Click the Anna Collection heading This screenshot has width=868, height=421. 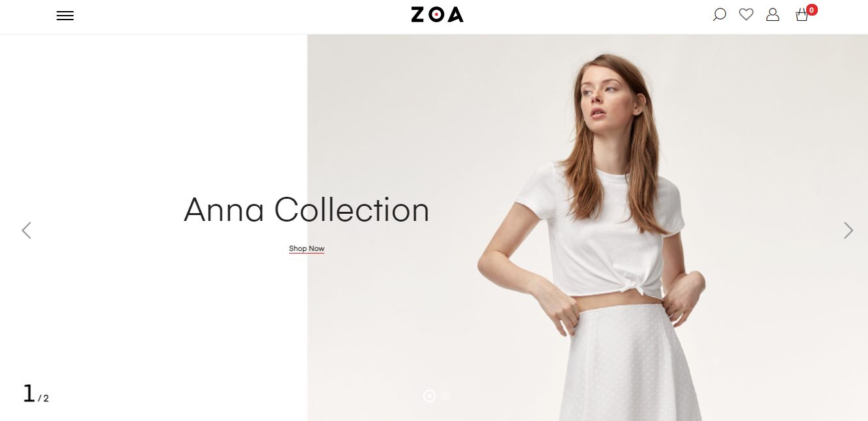(x=307, y=210)
